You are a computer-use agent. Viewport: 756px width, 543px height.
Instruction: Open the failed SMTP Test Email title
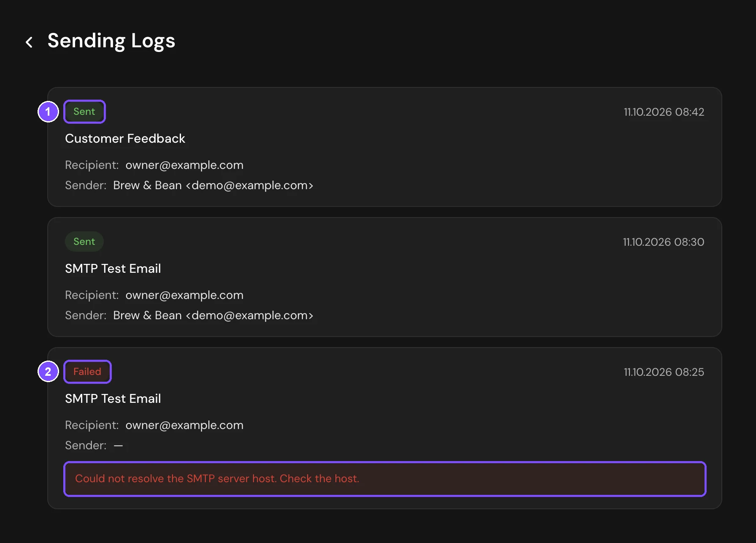coord(113,399)
